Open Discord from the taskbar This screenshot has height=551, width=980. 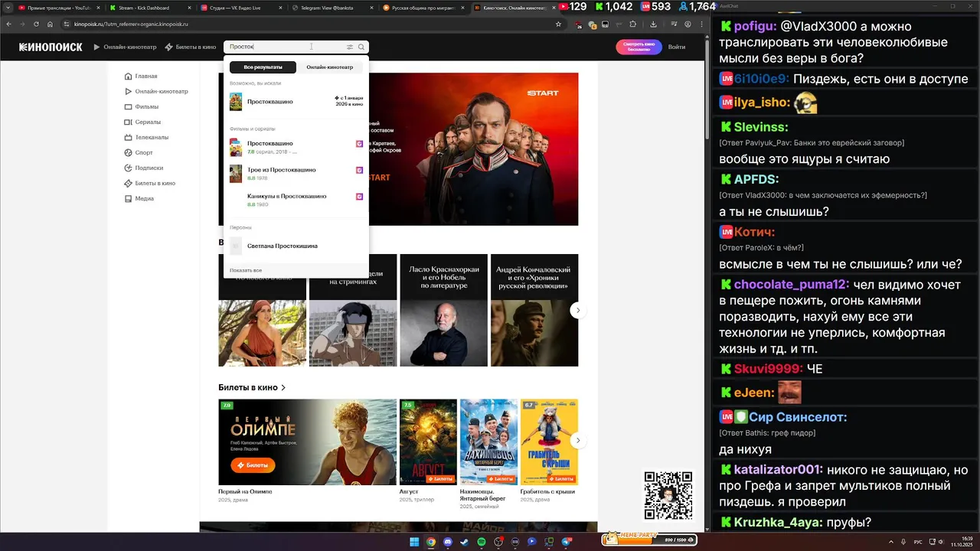tap(448, 542)
